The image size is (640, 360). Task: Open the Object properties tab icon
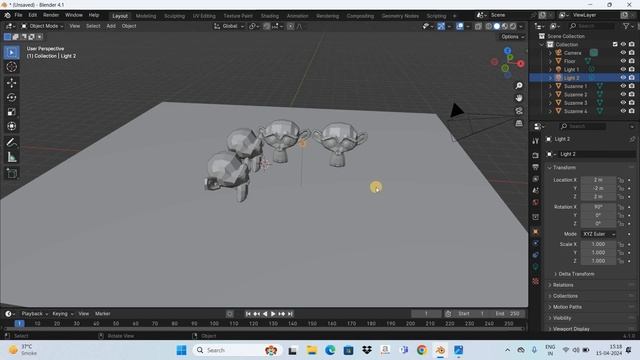pos(536,231)
